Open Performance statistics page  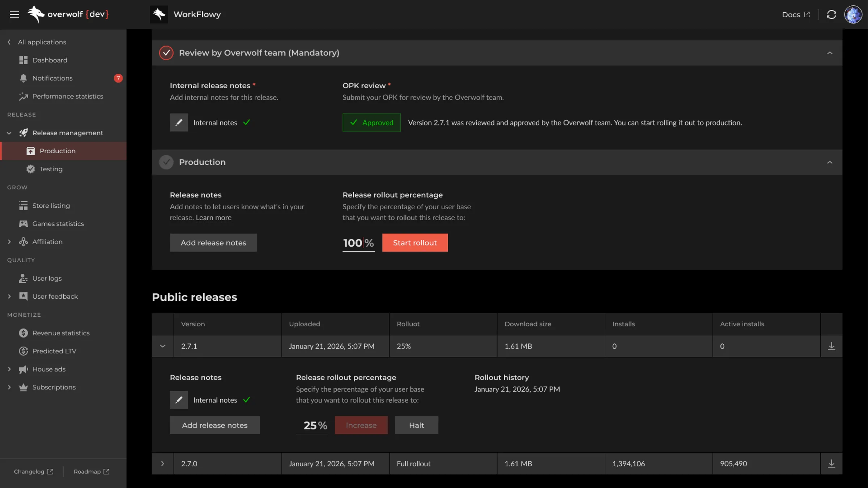[68, 96]
